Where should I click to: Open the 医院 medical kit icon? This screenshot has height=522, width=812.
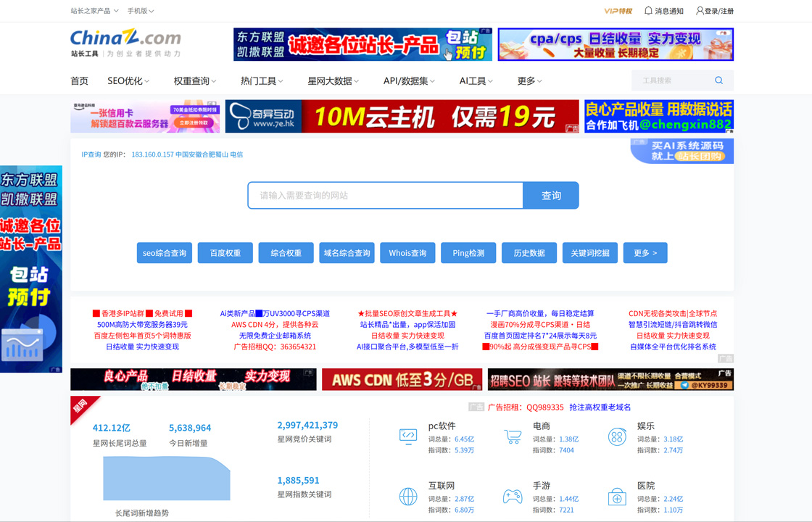[617, 497]
